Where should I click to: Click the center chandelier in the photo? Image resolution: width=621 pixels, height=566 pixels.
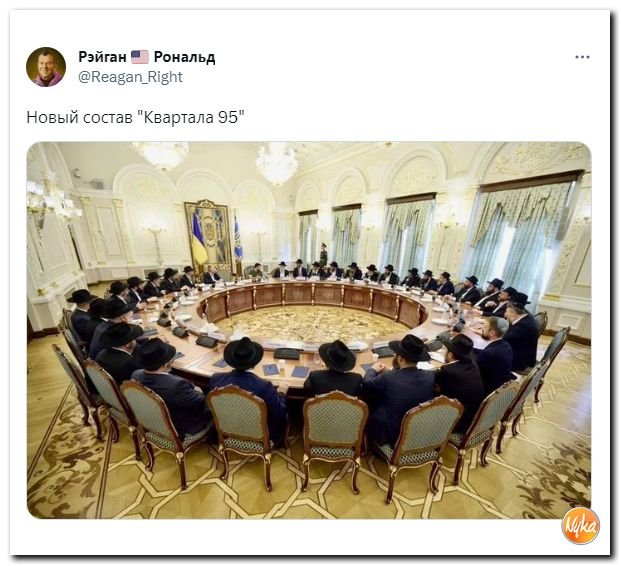tap(277, 162)
